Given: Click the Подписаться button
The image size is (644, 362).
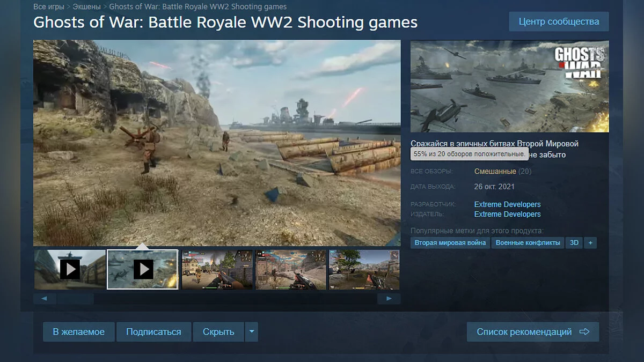Looking at the screenshot, I should click(153, 332).
